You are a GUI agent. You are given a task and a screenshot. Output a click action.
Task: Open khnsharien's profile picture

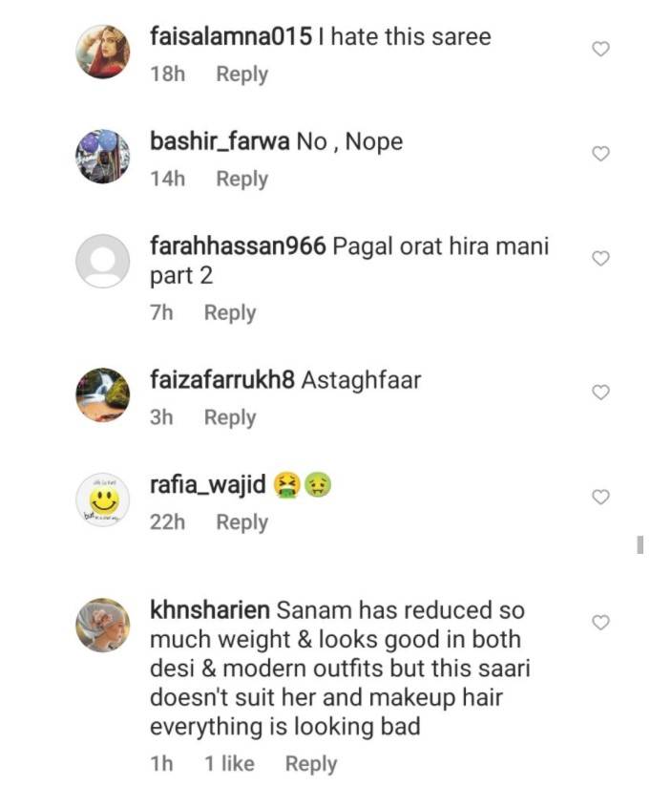pos(103,625)
